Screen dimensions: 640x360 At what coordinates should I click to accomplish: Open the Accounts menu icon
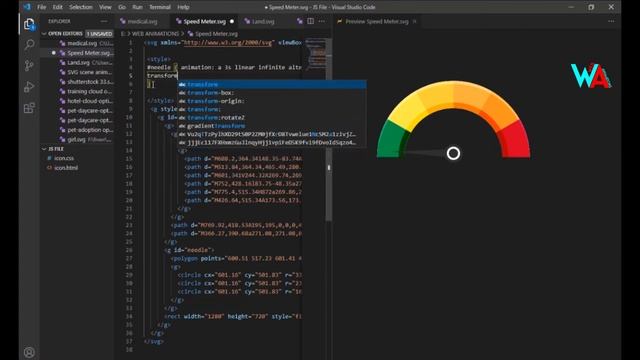29,352
